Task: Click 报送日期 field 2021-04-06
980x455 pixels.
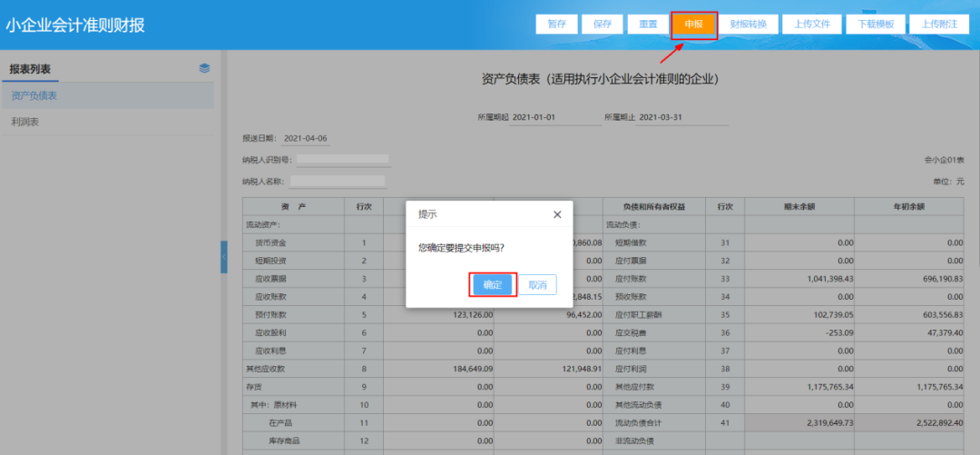Action: [x=306, y=138]
